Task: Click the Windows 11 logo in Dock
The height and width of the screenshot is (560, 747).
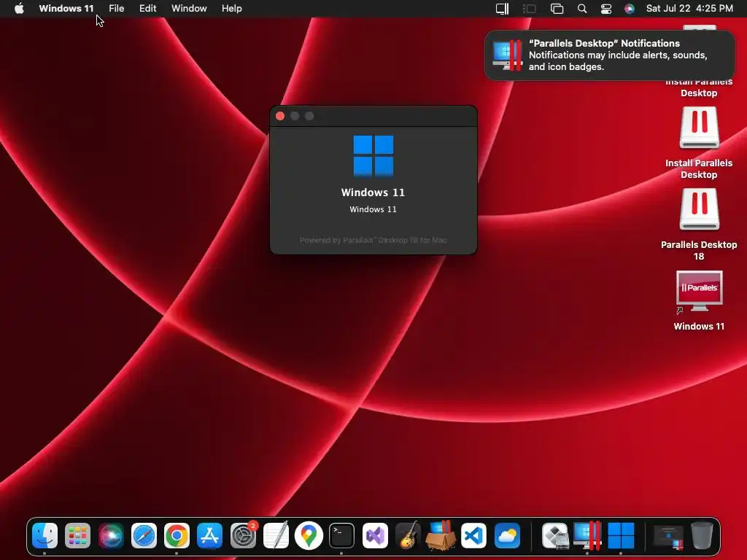Action: (x=621, y=536)
